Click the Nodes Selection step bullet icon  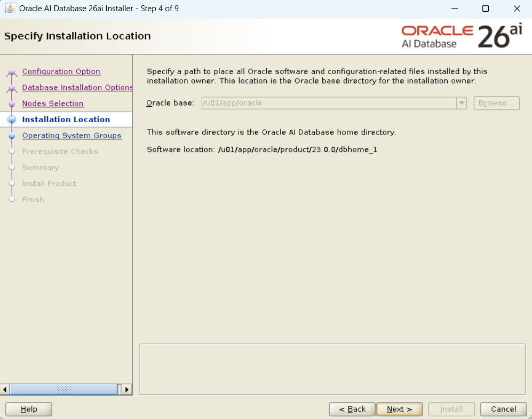pyautogui.click(x=12, y=104)
